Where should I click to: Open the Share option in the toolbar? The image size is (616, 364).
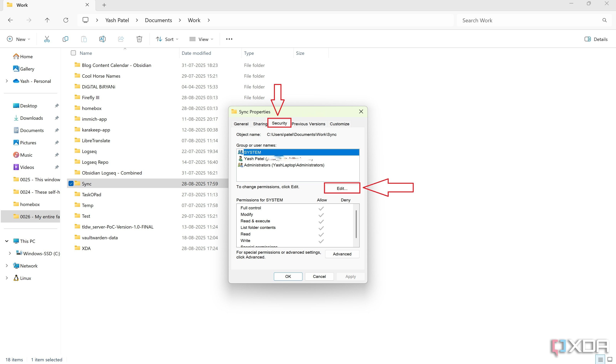[121, 39]
